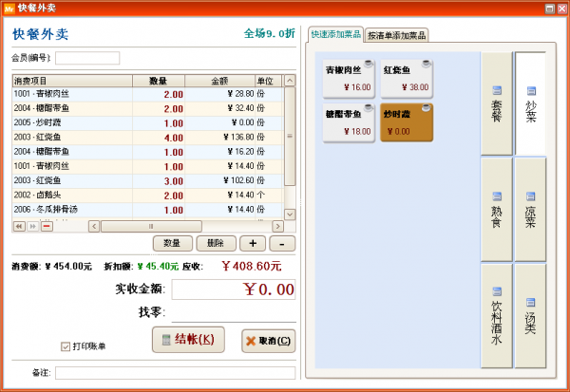Image resolution: width=570 pixels, height=392 pixels.
Task: Click the 金额 column header
Action: 219,81
